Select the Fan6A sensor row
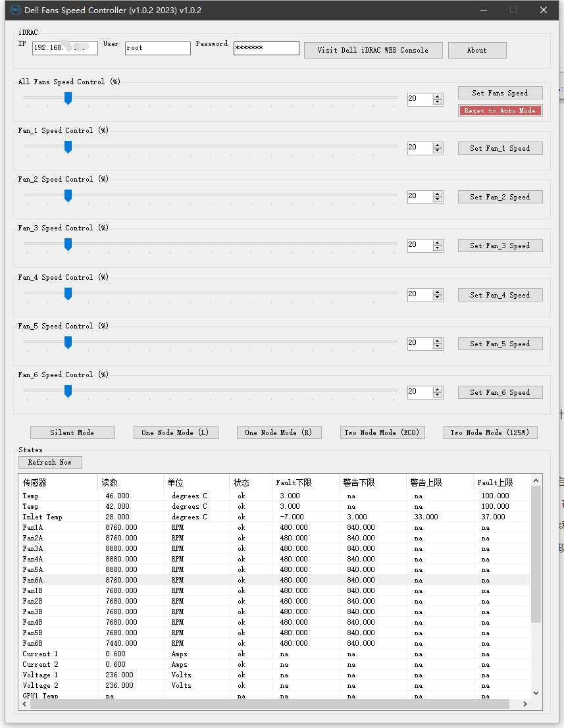The image size is (564, 728). pos(275,580)
